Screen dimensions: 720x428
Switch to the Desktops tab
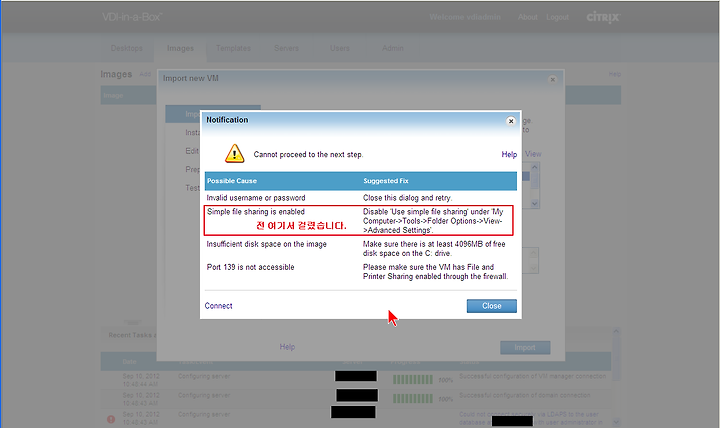(127, 48)
